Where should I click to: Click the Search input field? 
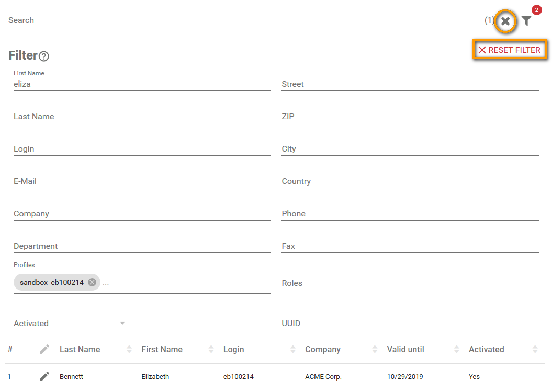241,20
